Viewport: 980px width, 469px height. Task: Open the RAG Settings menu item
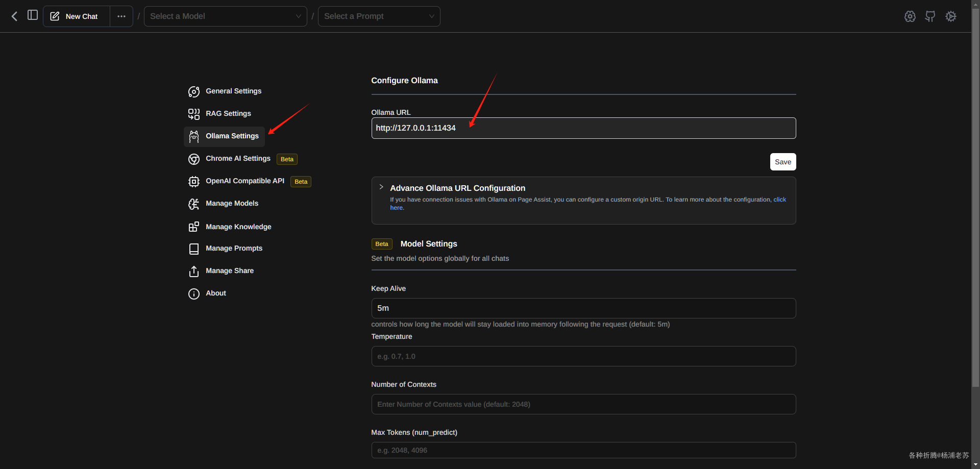point(228,114)
